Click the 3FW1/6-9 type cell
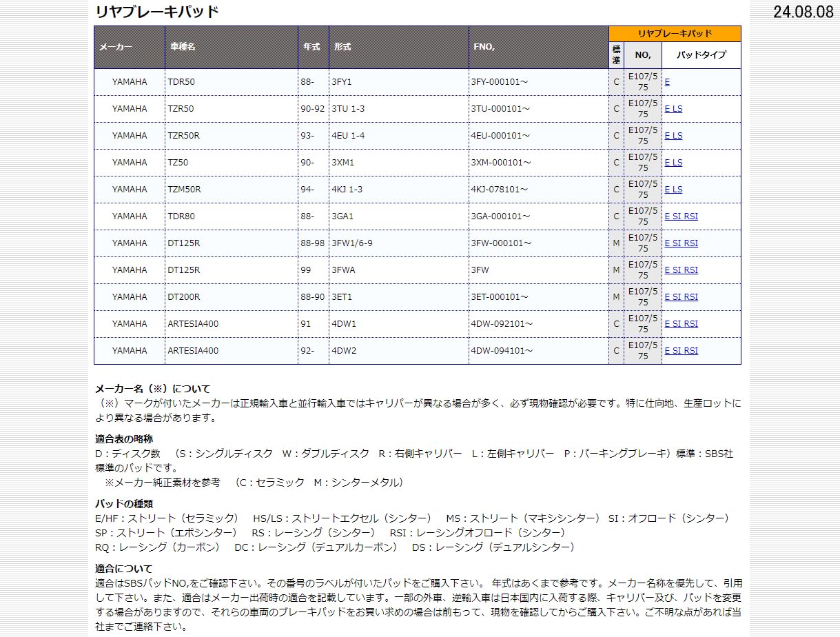Viewport: 840px width, 637px height. (399, 243)
